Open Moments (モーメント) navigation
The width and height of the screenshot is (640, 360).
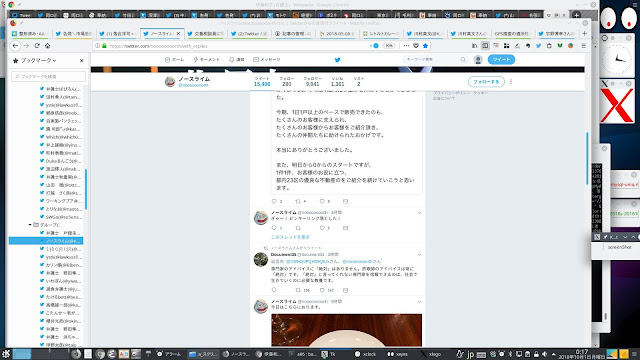point(207,60)
